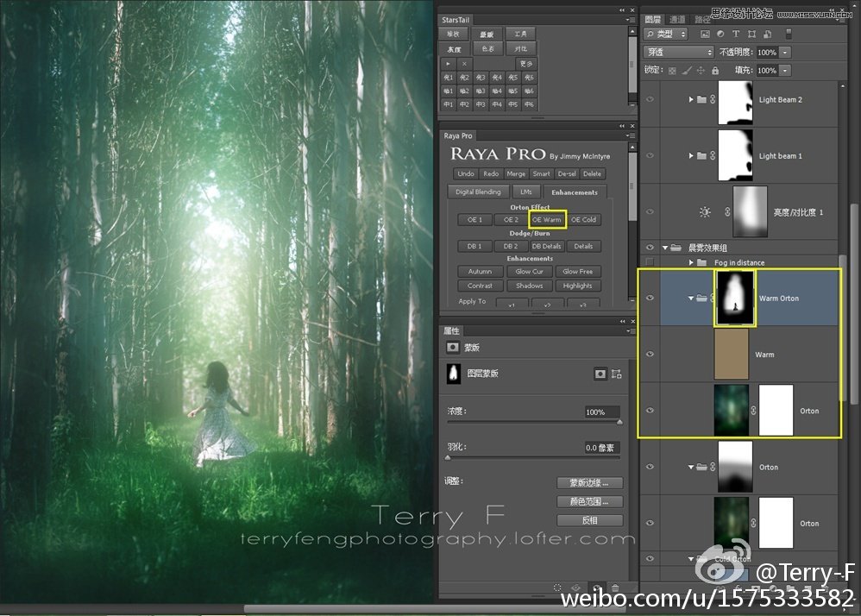
Task: Click lock image pixels brush icon
Action: 687,70
